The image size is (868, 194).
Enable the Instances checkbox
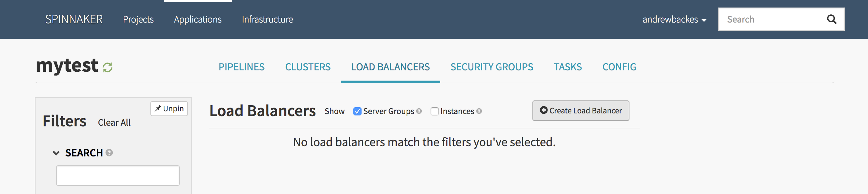(434, 111)
